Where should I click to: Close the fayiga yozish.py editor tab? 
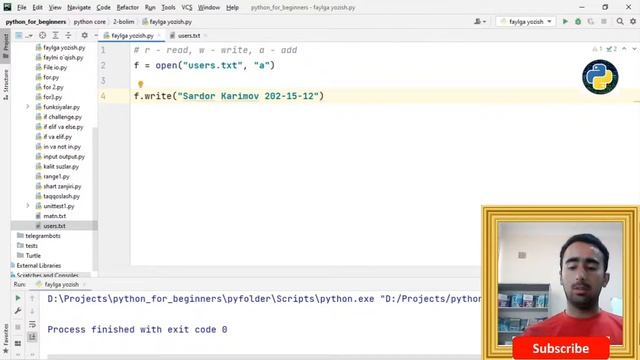coord(159,36)
